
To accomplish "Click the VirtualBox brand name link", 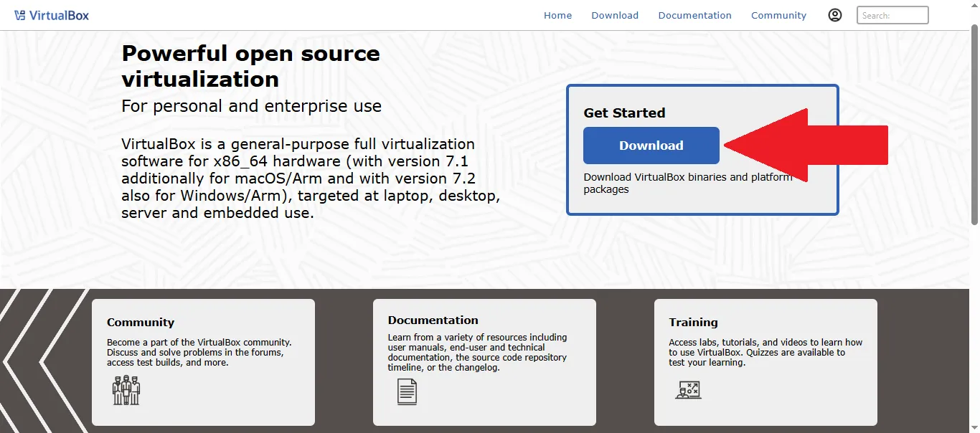I will (x=59, y=14).
